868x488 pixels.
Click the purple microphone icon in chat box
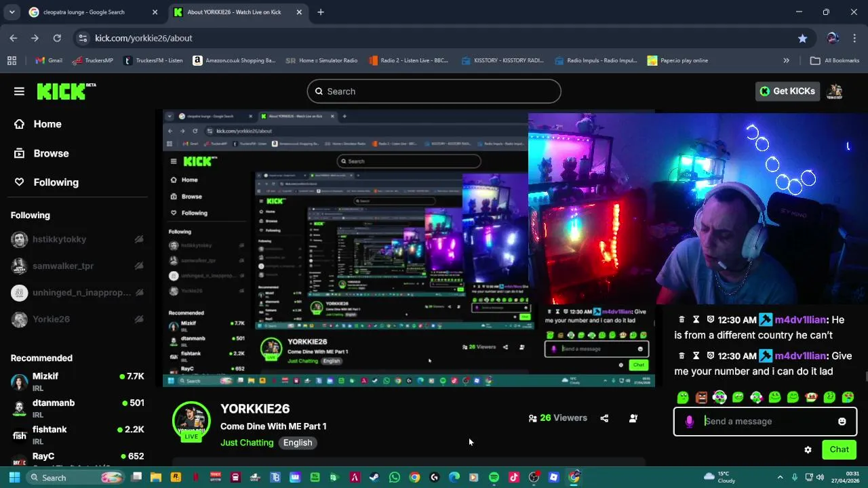(689, 422)
